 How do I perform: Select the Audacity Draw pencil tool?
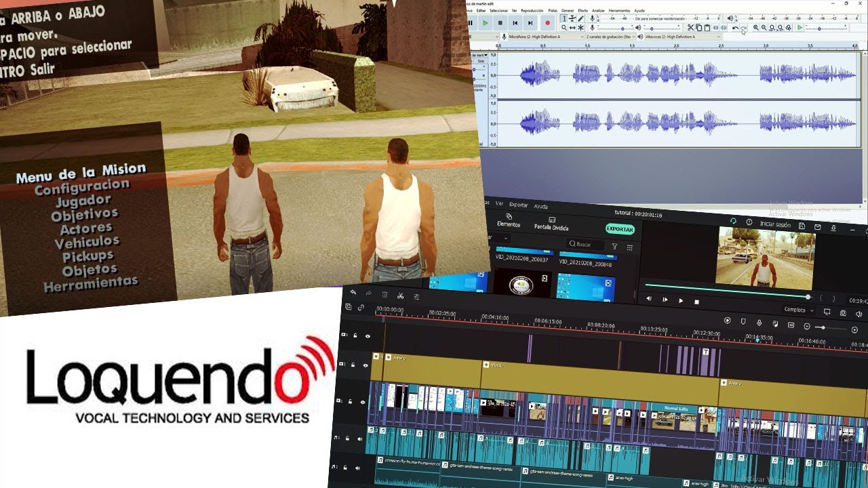tap(581, 18)
